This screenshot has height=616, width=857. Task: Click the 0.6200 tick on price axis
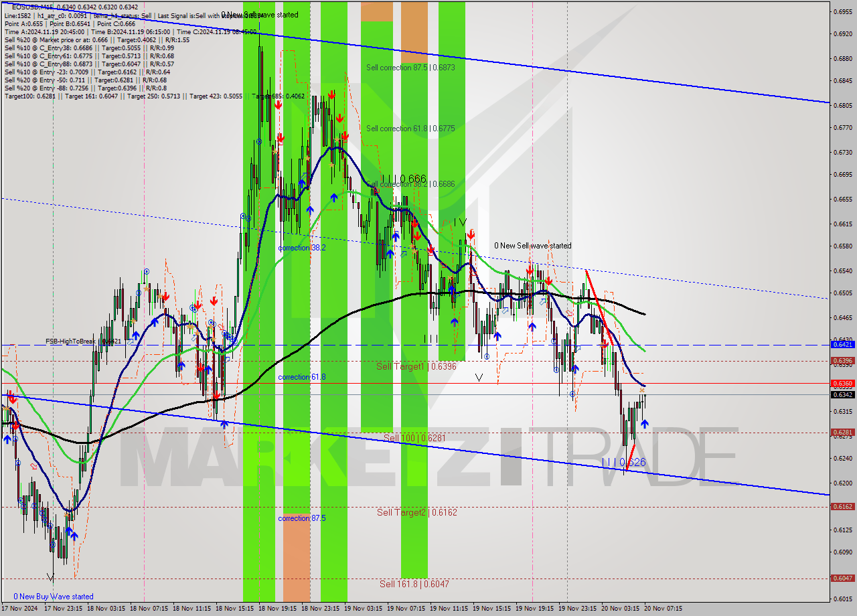pyautogui.click(x=842, y=483)
